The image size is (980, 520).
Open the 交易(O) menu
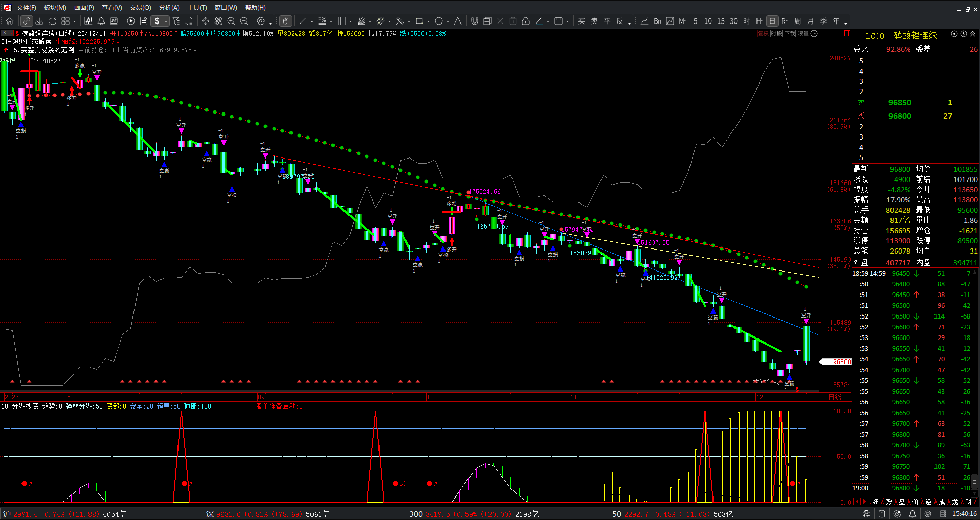pyautogui.click(x=140, y=7)
